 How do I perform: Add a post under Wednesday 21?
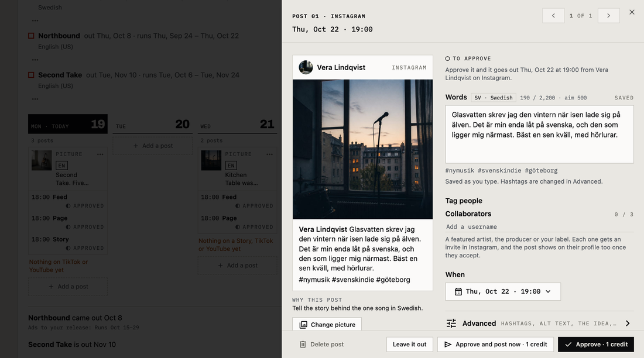coord(237,266)
